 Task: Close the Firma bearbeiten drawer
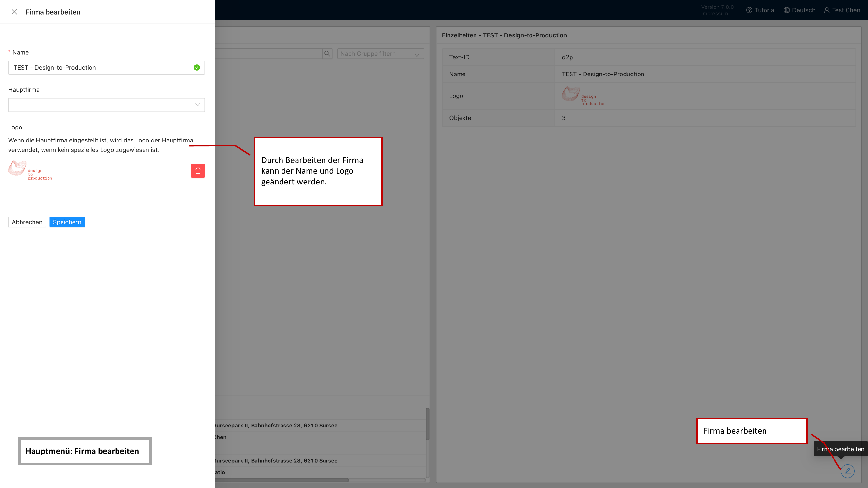(x=14, y=12)
